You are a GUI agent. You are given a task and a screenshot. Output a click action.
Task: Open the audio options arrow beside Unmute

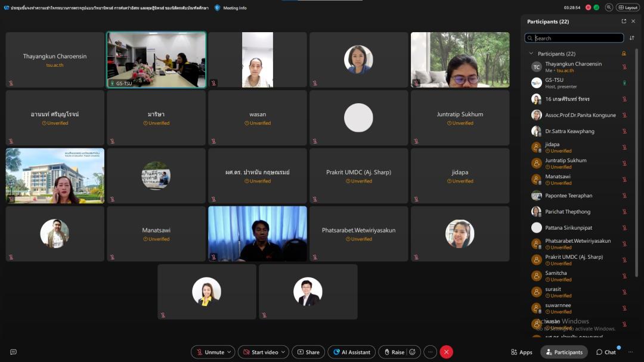[229, 352]
